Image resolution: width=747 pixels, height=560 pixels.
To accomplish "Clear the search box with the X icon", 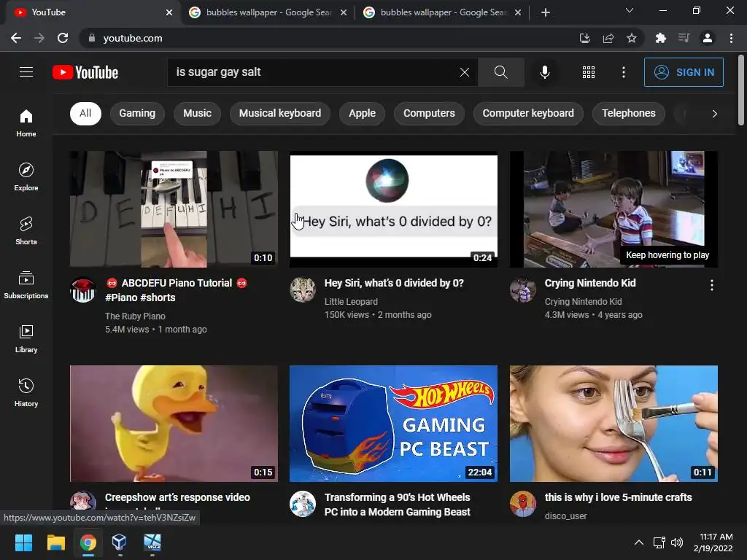I will tap(465, 72).
